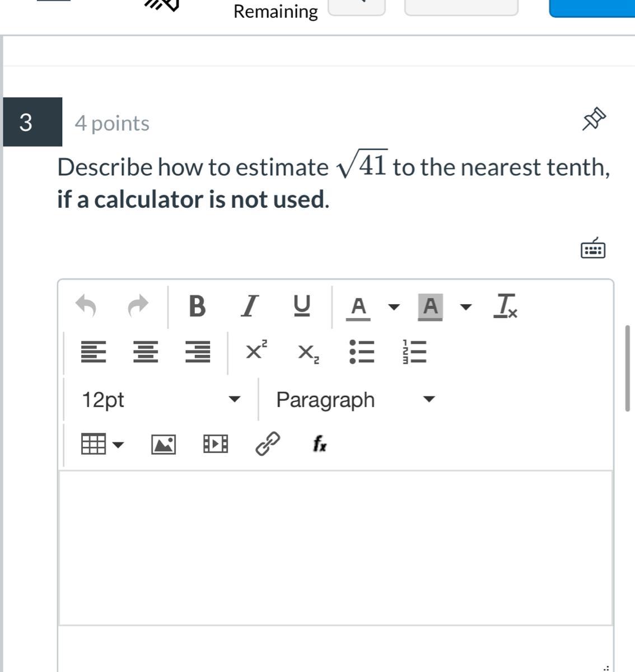The width and height of the screenshot is (635, 672).
Task: Open the 12pt font size dropdown
Action: point(161,400)
